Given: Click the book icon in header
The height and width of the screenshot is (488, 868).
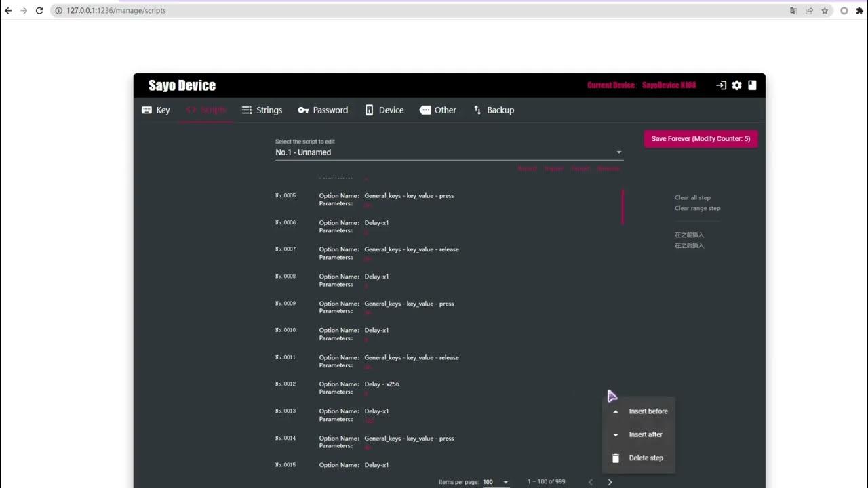Looking at the screenshot, I should (x=752, y=85).
